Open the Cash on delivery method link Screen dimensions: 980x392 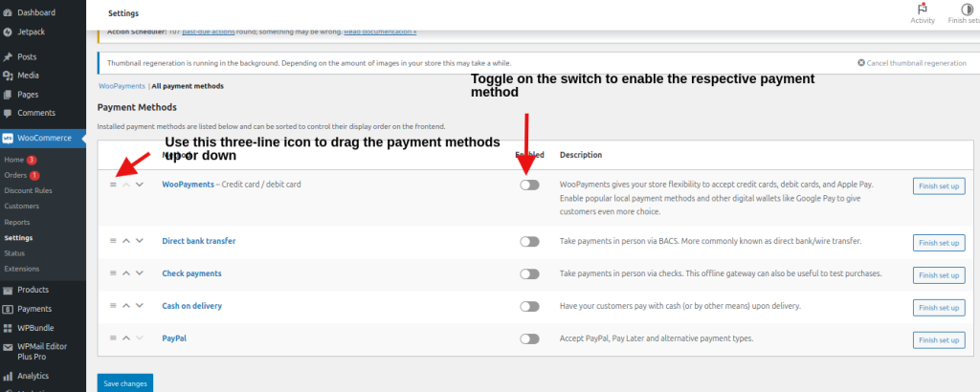(x=191, y=306)
